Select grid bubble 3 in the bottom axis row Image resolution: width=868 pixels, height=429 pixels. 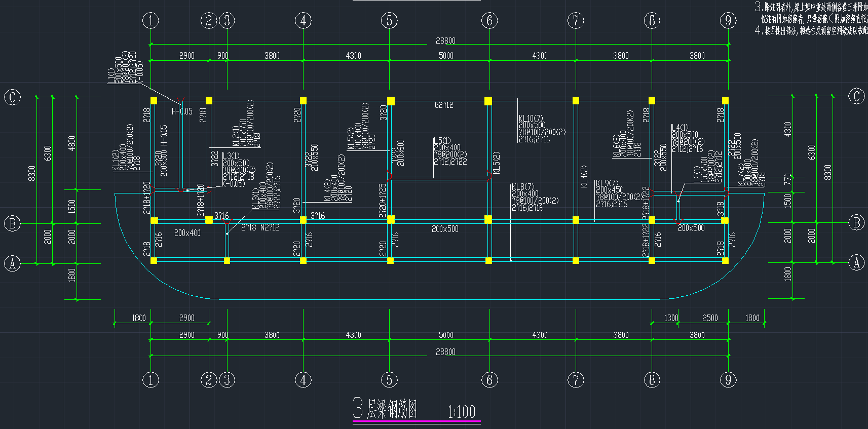tap(227, 380)
